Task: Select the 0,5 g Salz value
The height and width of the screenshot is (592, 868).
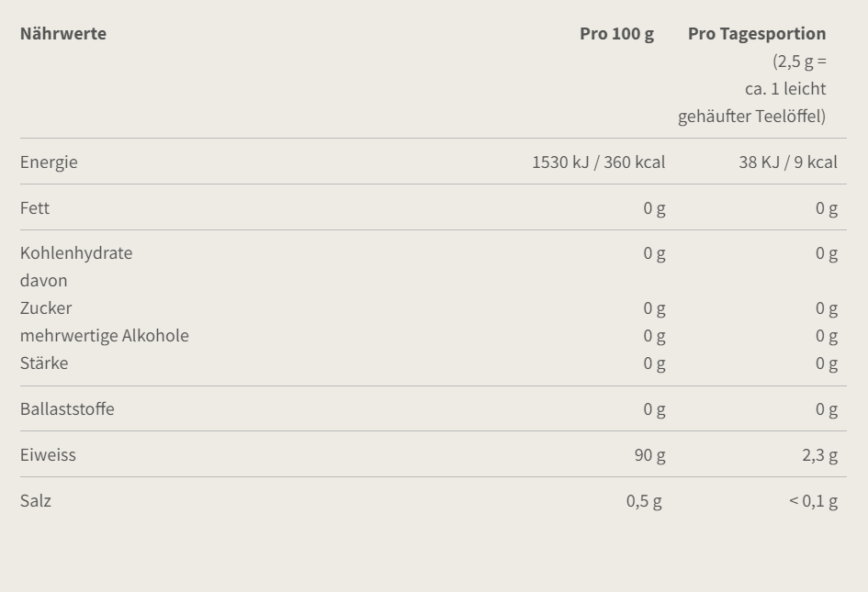Action: 644,501
